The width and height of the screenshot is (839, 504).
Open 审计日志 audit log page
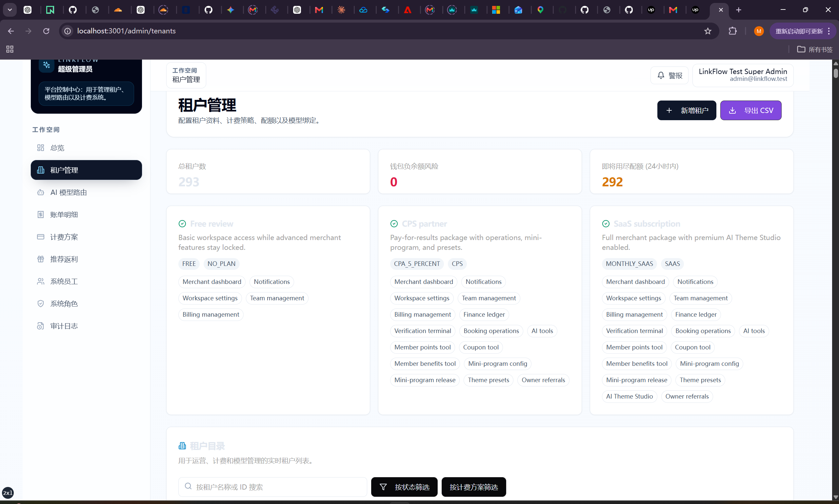[x=86, y=326]
